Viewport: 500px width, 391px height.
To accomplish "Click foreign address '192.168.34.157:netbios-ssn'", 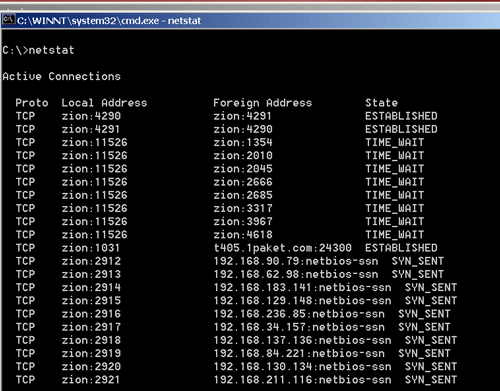I will click(x=299, y=327).
